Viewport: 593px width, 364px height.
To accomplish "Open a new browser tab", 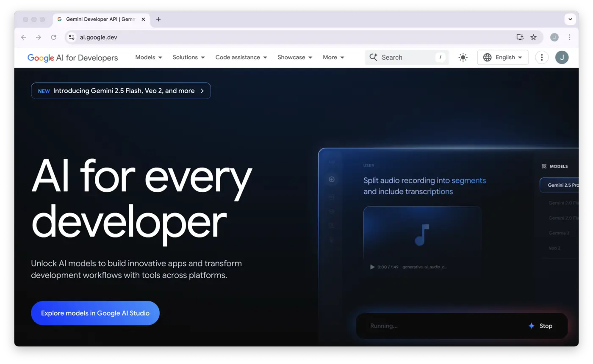I will click(x=158, y=19).
